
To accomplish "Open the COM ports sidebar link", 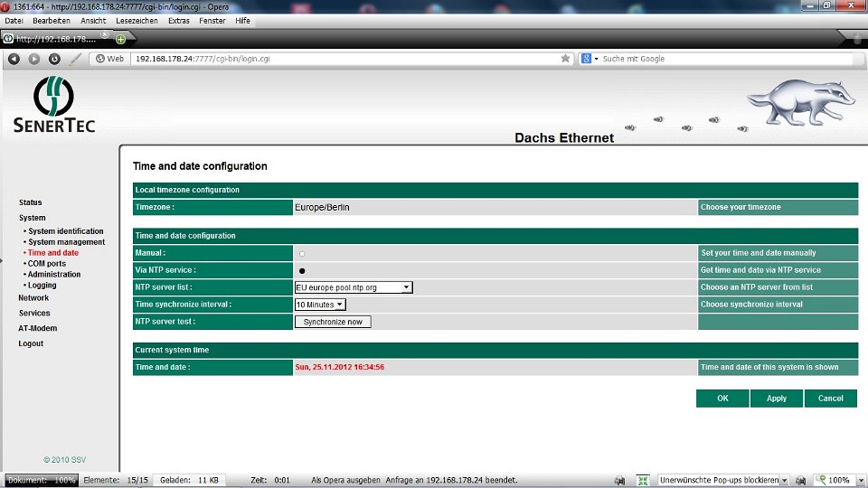I will pyautogui.click(x=47, y=264).
